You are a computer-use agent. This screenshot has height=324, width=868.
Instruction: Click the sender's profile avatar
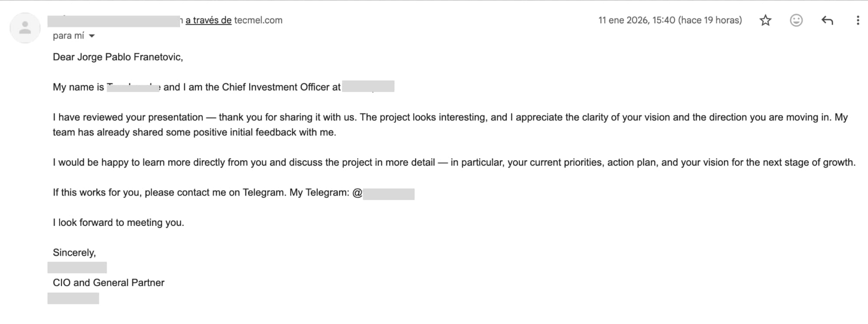tap(25, 28)
